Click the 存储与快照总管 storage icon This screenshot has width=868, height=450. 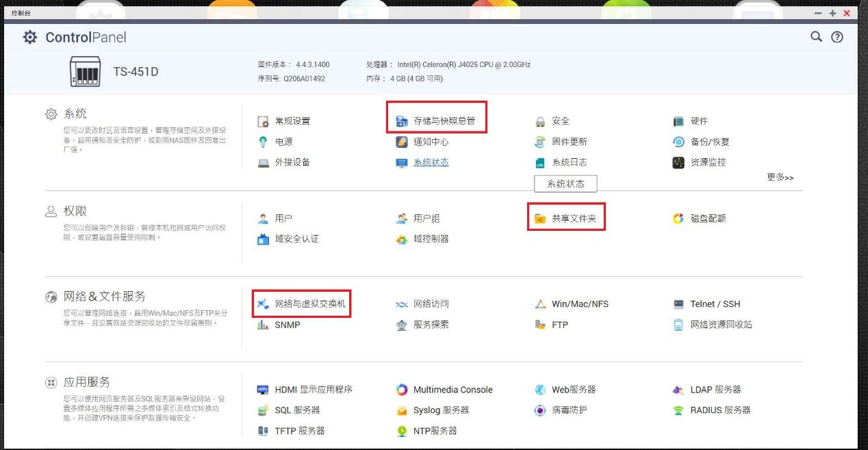[x=401, y=121]
